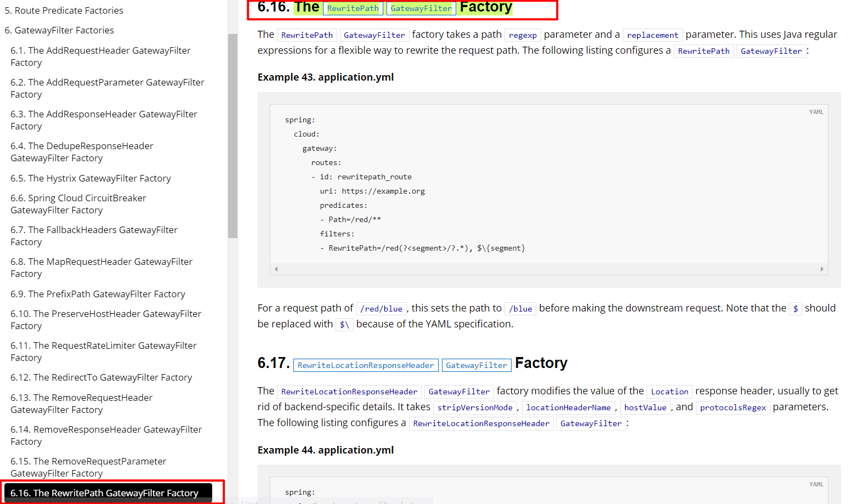Open 6.8 MapRequestHeader GatewayFilter Factory

click(101, 268)
